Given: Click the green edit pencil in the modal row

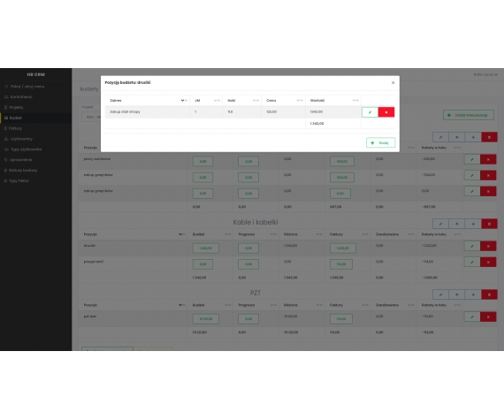Looking at the screenshot, I should click(x=370, y=112).
